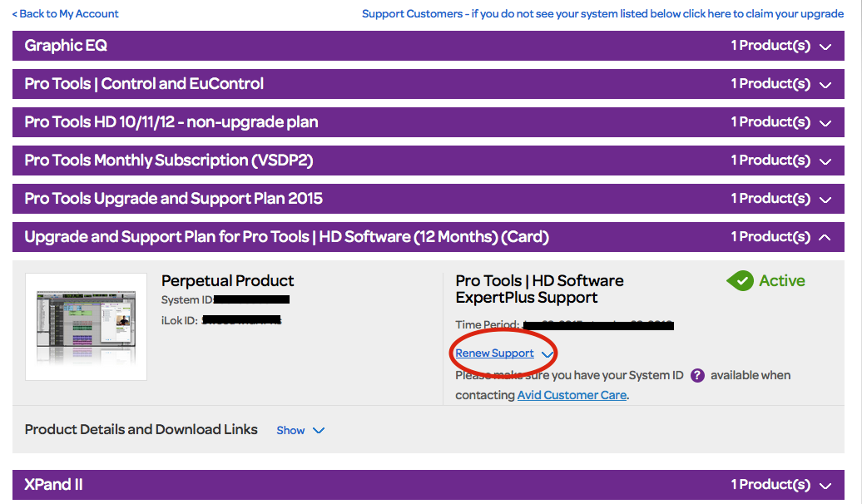Expand Pro Tools HD 10/11/12 non-upgrade plan chevron

(x=825, y=123)
